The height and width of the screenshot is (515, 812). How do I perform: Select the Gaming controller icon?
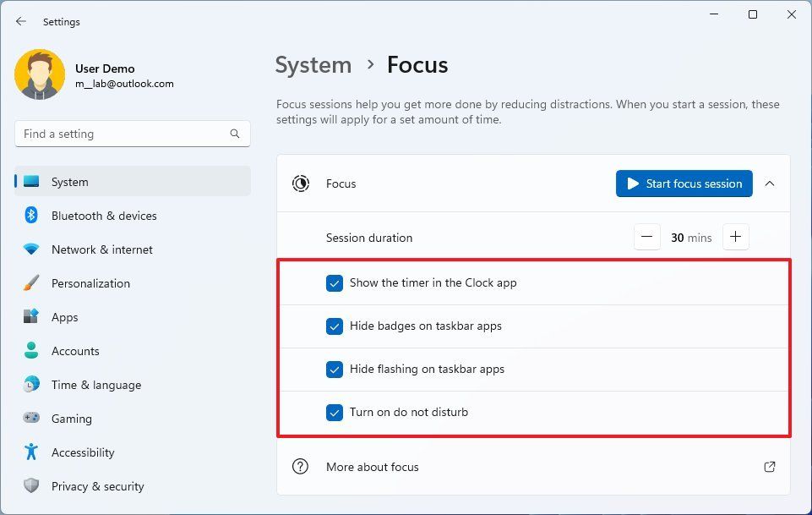30,419
